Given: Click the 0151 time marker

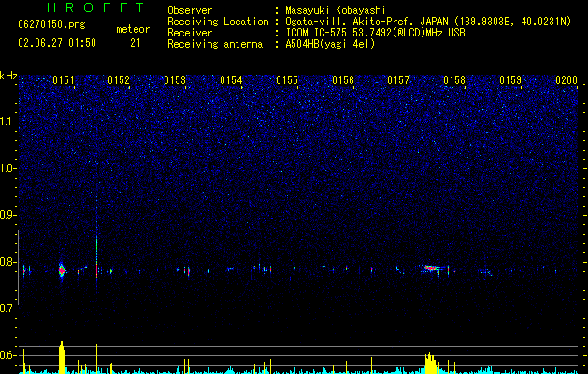Looking at the screenshot, I should point(64,80).
